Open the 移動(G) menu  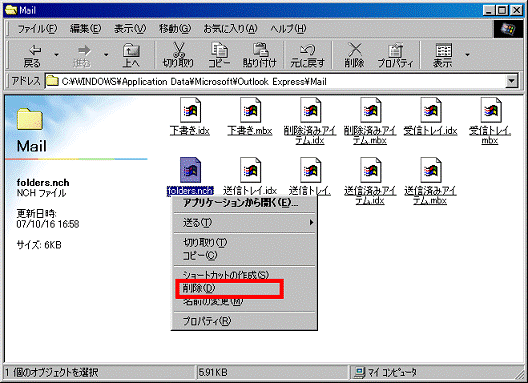pyautogui.click(x=175, y=29)
